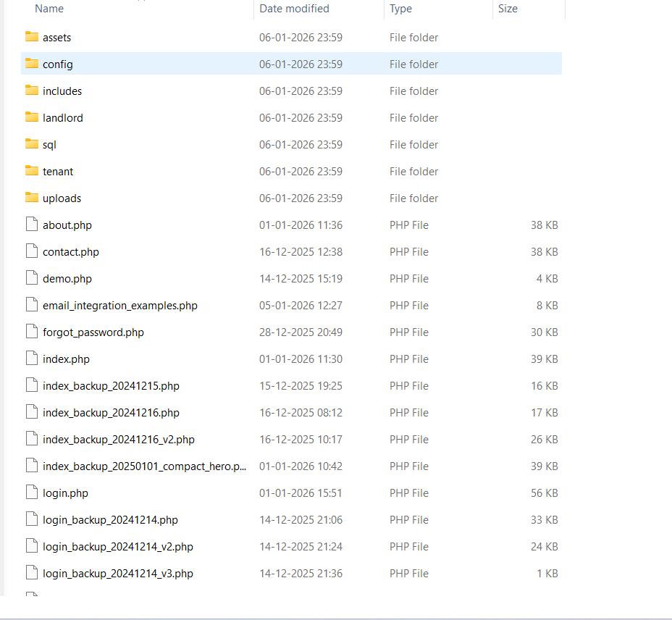Sort by the Name column header
Screen dimensions: 672x620
(49, 9)
